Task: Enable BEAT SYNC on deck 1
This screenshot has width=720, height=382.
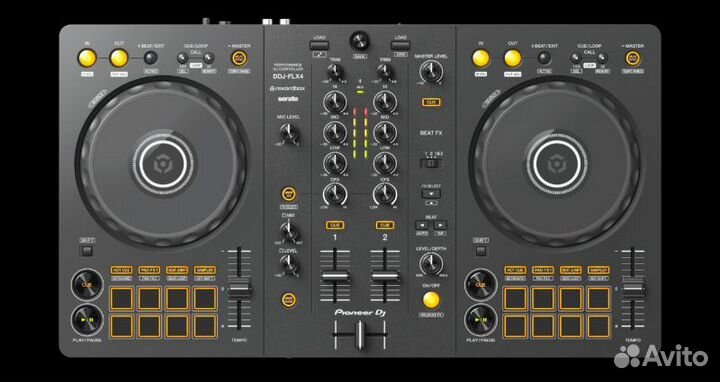Action: click(239, 58)
